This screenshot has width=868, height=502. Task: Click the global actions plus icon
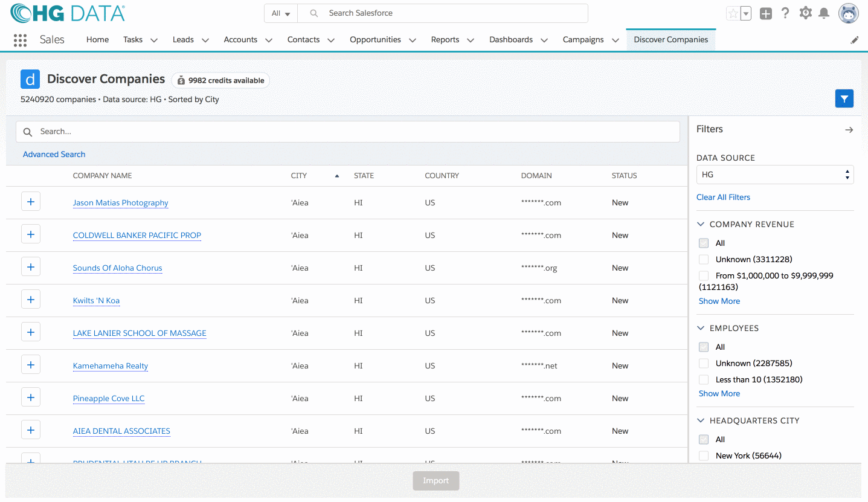765,13
